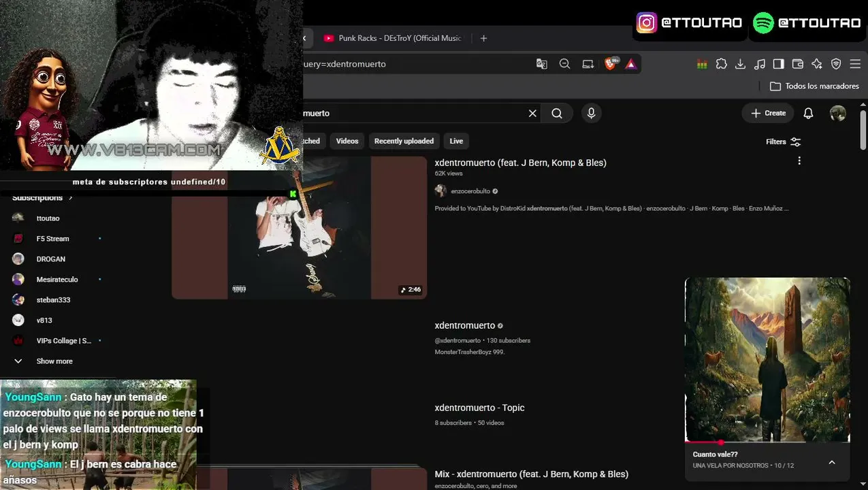Click the YouTube search magnifier button
This screenshot has height=490, width=868.
pyautogui.click(x=557, y=114)
